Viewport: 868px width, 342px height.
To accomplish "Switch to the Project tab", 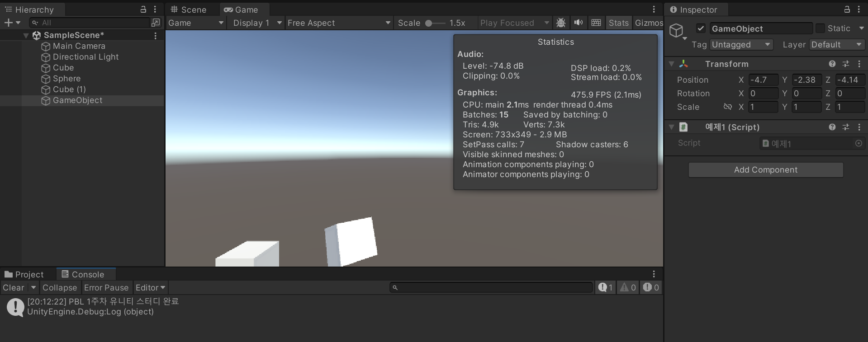I will click(x=24, y=274).
